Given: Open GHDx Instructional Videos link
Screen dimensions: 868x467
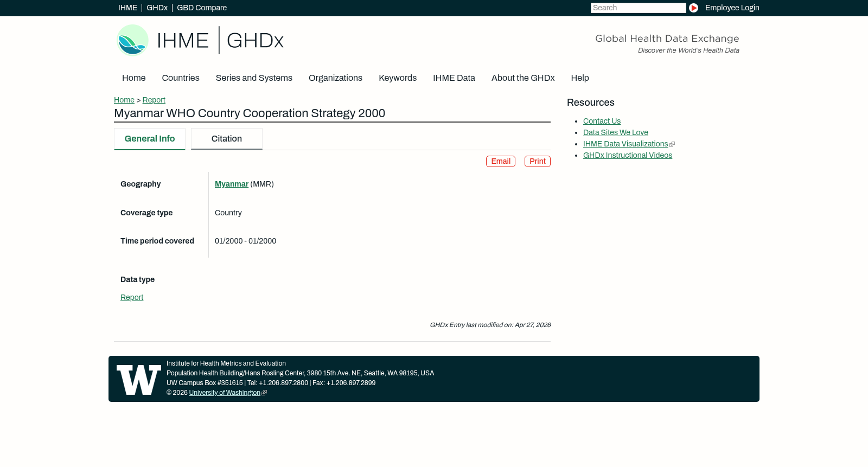Looking at the screenshot, I should pyautogui.click(x=628, y=156).
